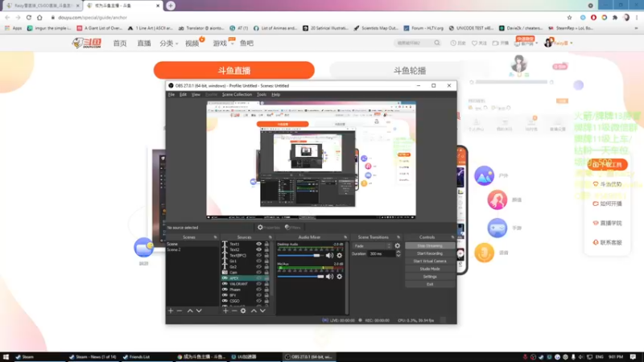
Task: Reload the Douyu page
Action: click(29, 18)
